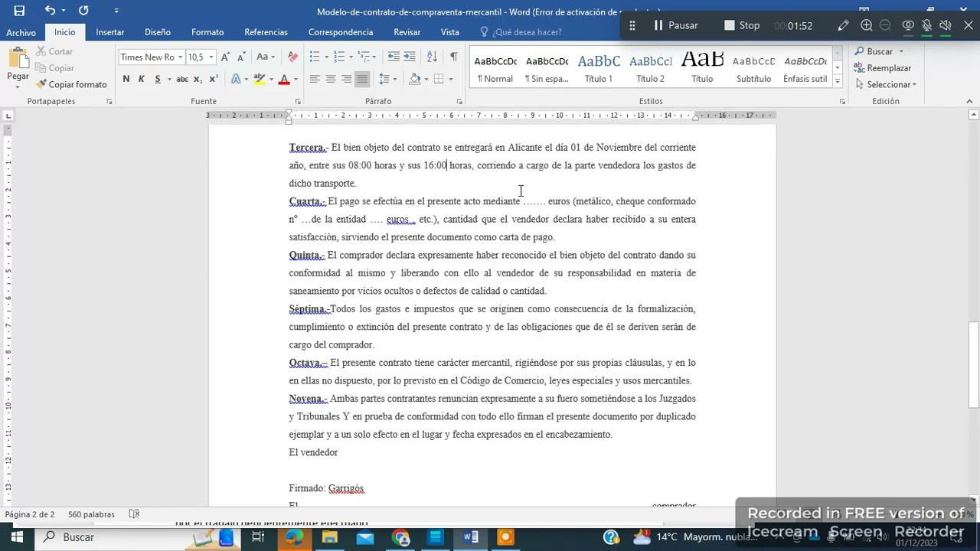Click the Stop recording button
This screenshot has height=551, width=980.
pyautogui.click(x=742, y=25)
